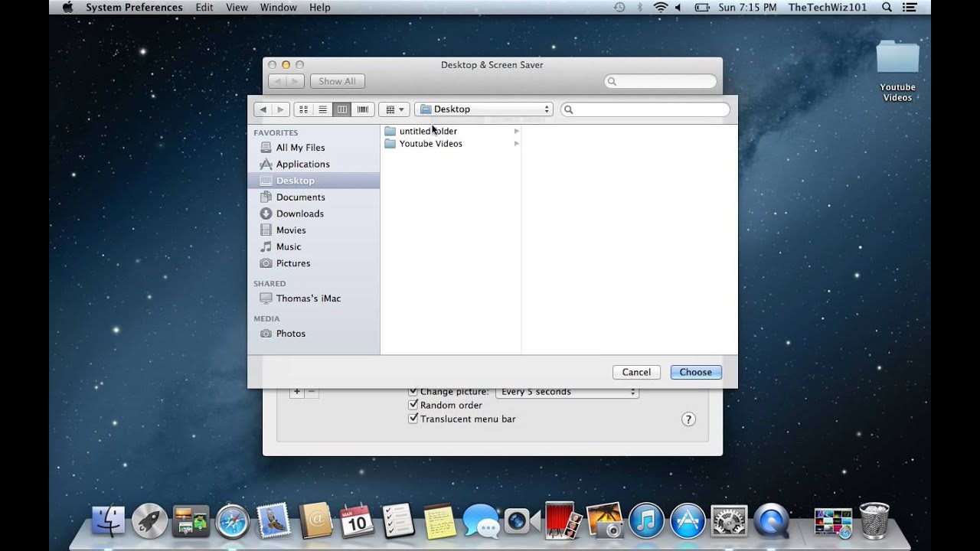Switch file dialog to list view
This screenshot has height=551, width=980.
coord(323,109)
